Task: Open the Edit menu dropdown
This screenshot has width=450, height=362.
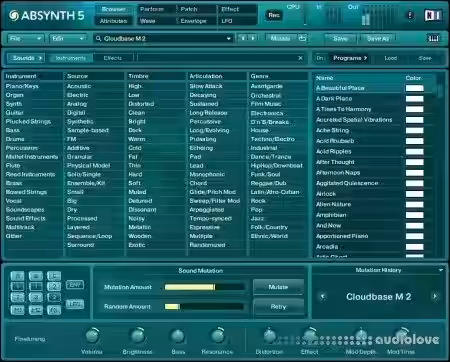Action: coord(68,39)
